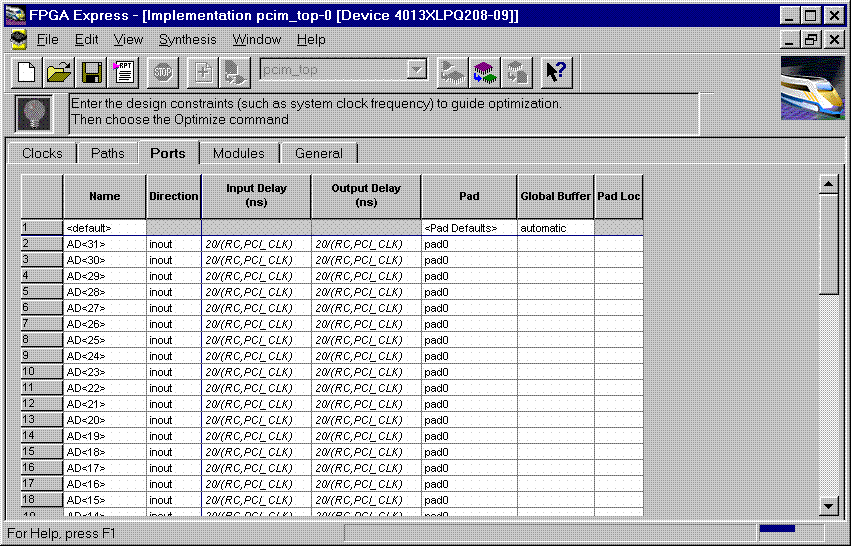Click the FPGA Express title bar icon
Image resolution: width=851 pixels, height=546 pixels.
click(16, 15)
